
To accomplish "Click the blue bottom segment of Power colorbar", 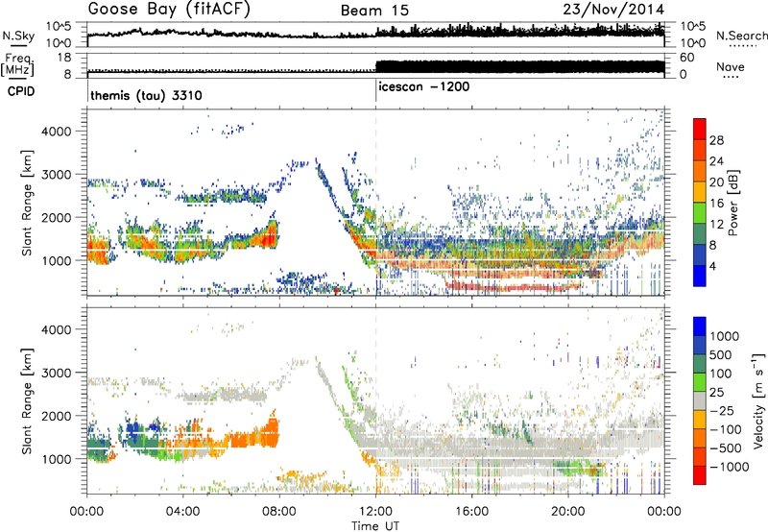I will click(700, 276).
